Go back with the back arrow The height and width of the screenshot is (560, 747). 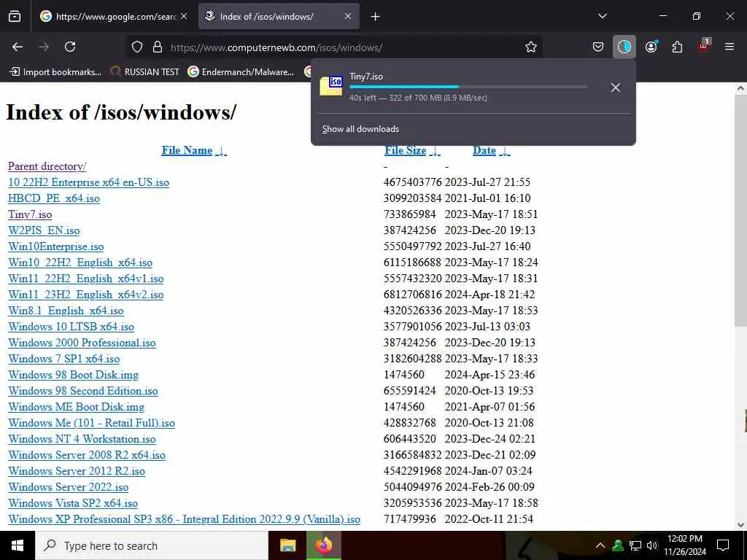pos(18,47)
